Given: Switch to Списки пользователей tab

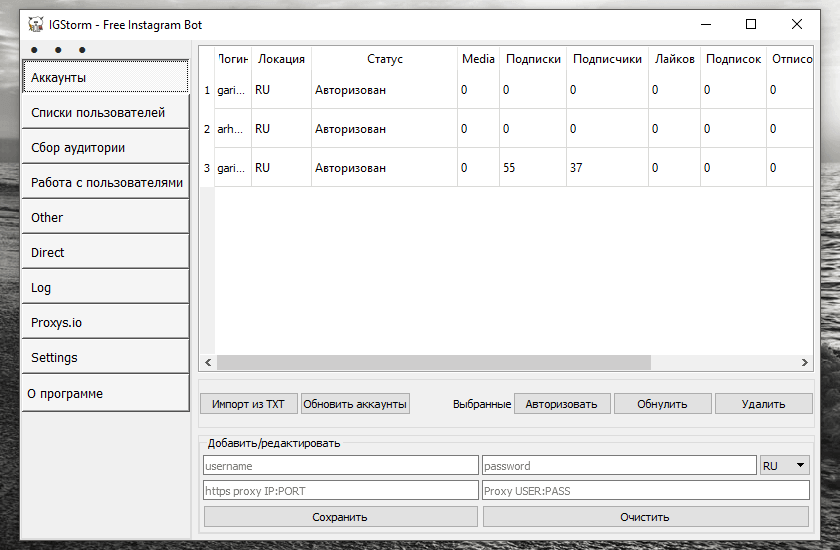Looking at the screenshot, I should point(106,112).
